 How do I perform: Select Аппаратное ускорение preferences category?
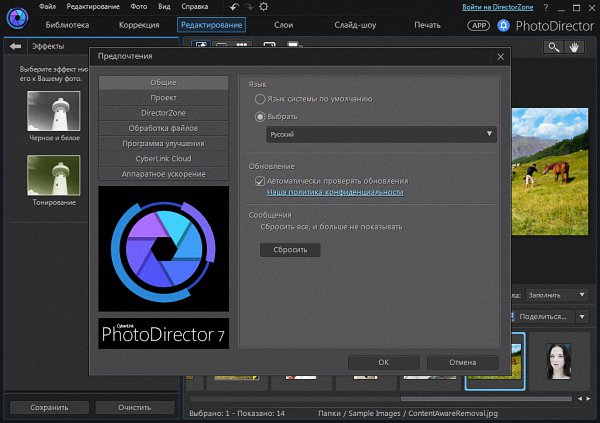coord(164,173)
